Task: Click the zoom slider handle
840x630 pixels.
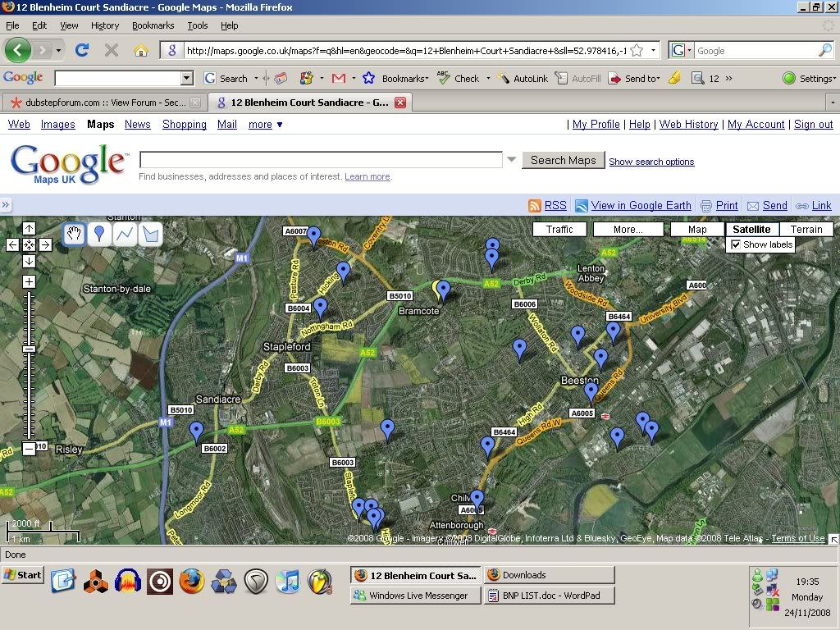Action: click(x=29, y=349)
